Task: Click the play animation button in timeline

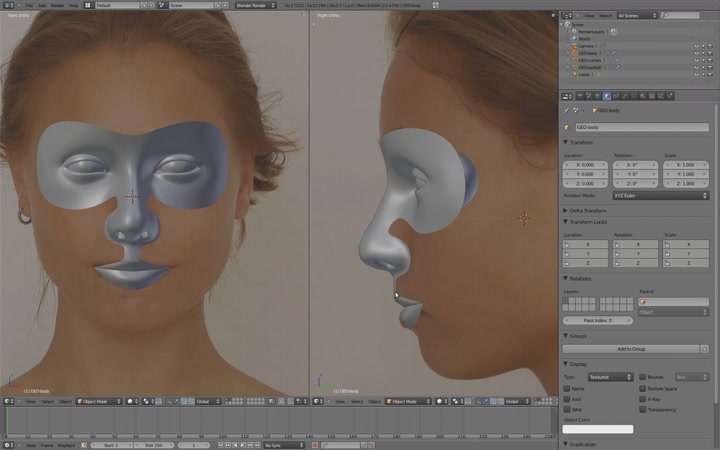Action: [x=243, y=445]
